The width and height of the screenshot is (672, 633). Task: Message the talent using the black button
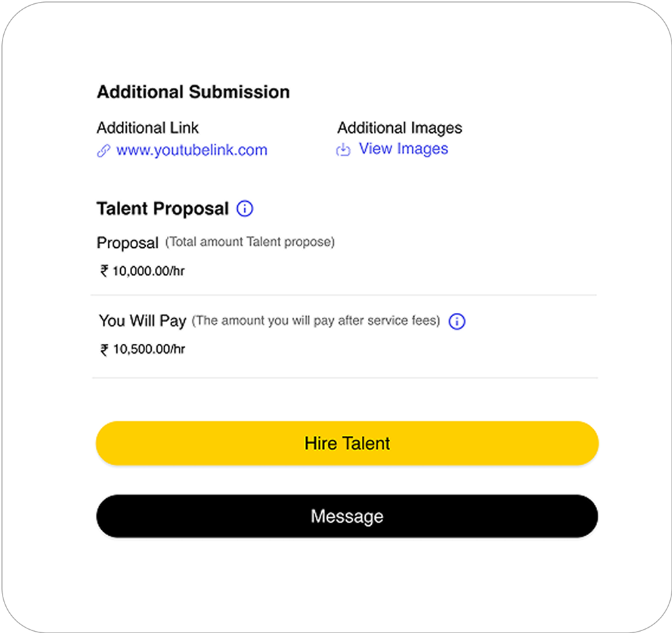tap(347, 517)
